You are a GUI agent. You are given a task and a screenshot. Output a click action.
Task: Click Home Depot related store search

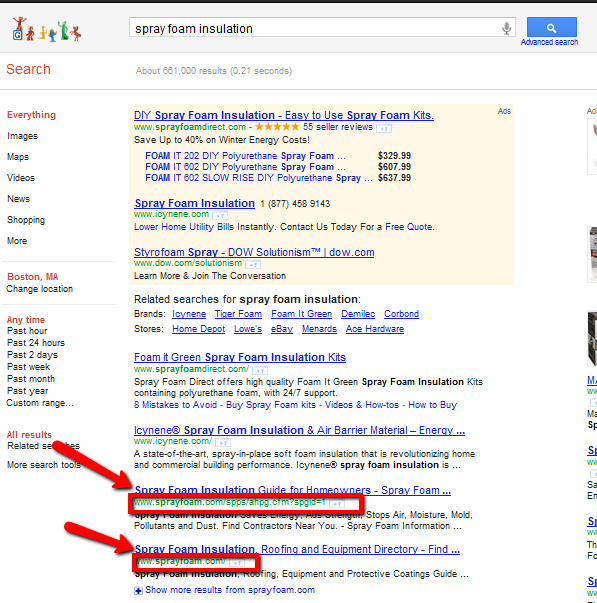pyautogui.click(x=198, y=329)
